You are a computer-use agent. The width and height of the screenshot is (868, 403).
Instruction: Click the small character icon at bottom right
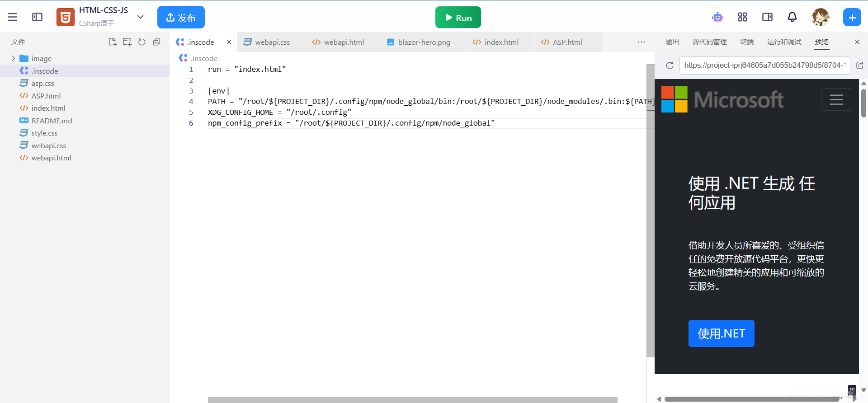click(852, 390)
